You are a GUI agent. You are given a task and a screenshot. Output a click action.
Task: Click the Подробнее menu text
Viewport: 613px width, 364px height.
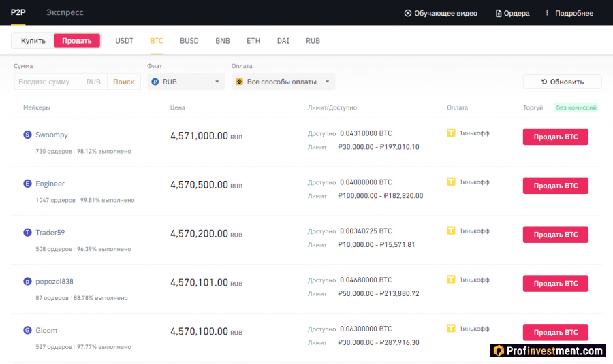(574, 13)
